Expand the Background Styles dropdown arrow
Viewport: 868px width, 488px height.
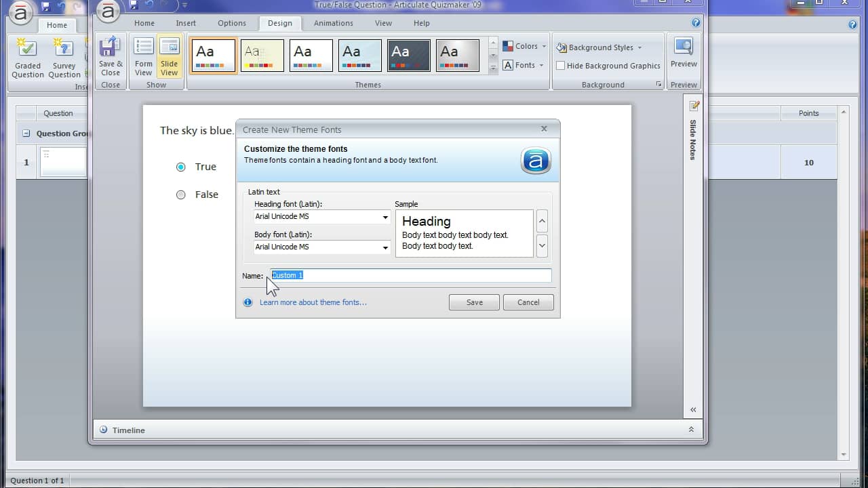tap(639, 48)
